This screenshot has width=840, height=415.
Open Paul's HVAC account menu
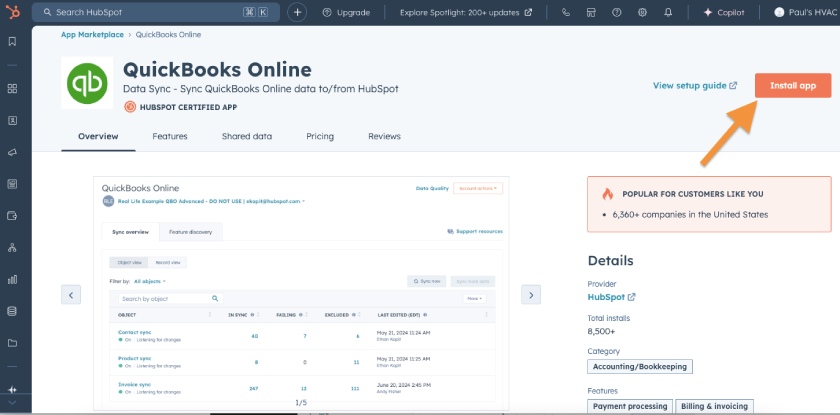(x=805, y=12)
